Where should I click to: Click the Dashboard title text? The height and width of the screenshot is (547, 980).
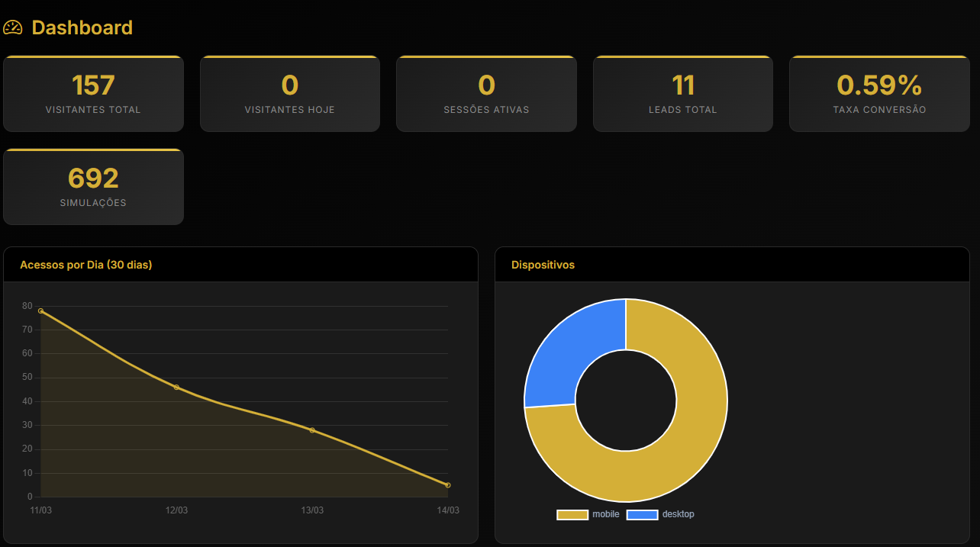[x=81, y=27]
